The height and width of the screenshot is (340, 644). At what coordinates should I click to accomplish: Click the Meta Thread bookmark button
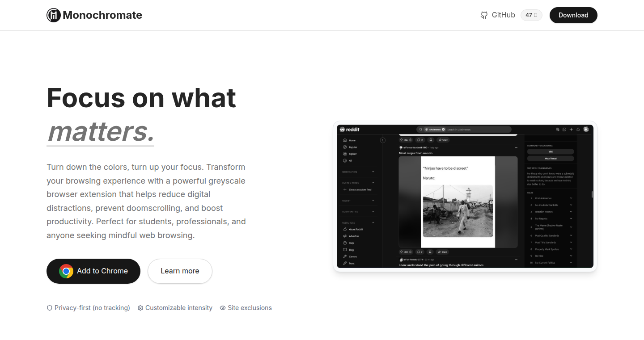tap(551, 159)
